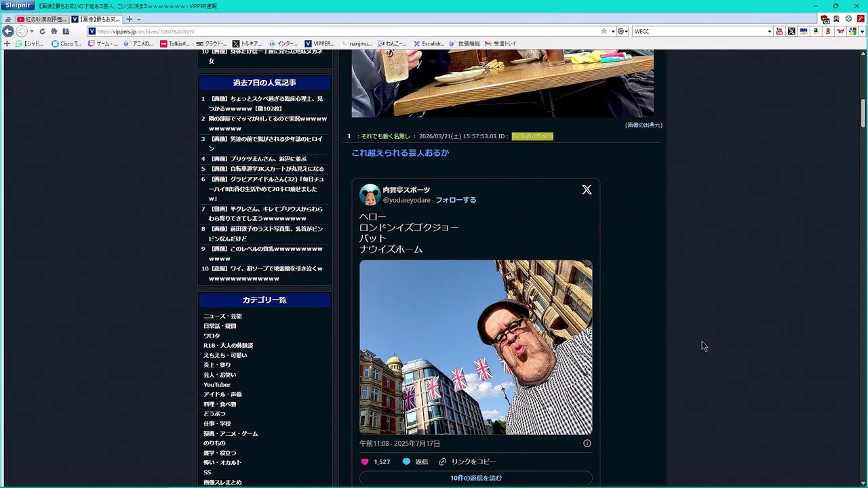
Task: Expand the search box history dropdown
Action: tap(770, 31)
